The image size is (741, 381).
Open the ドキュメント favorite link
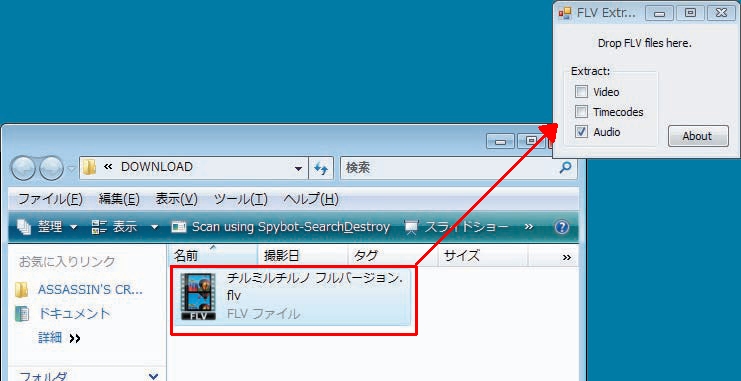(74, 314)
